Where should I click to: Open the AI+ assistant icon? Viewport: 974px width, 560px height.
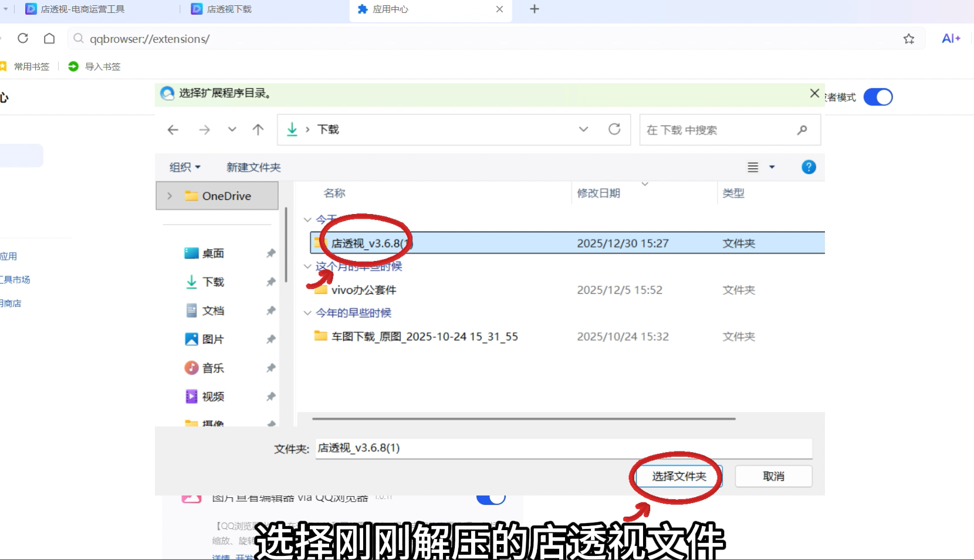(x=951, y=39)
